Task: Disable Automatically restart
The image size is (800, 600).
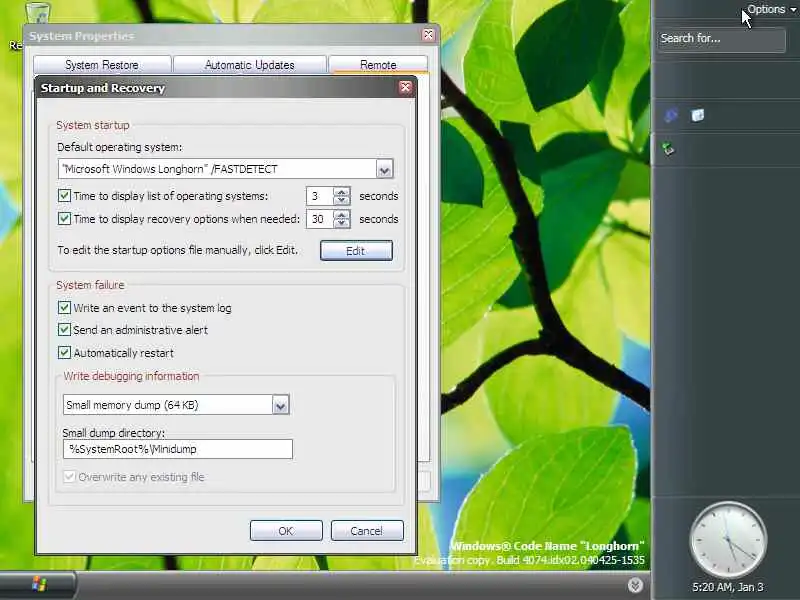Action: [64, 353]
